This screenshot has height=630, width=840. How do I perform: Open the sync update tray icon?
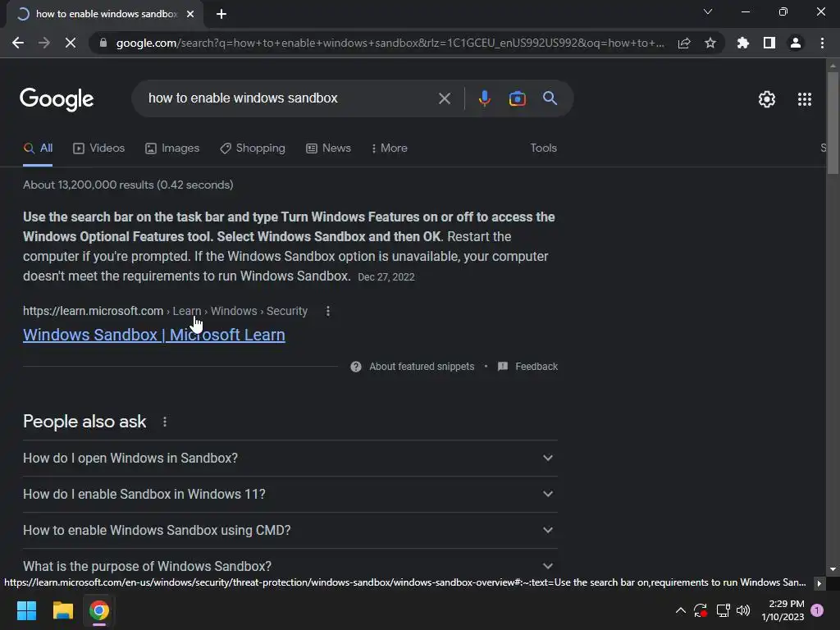coord(701,610)
